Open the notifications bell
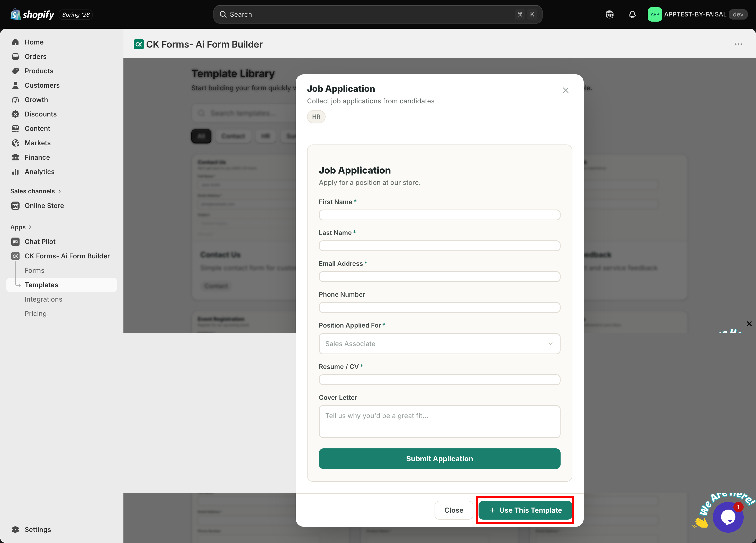The width and height of the screenshot is (756, 543). pos(632,14)
